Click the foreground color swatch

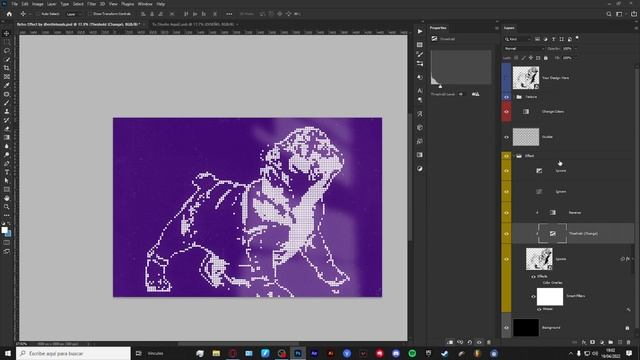pyautogui.click(x=4, y=230)
